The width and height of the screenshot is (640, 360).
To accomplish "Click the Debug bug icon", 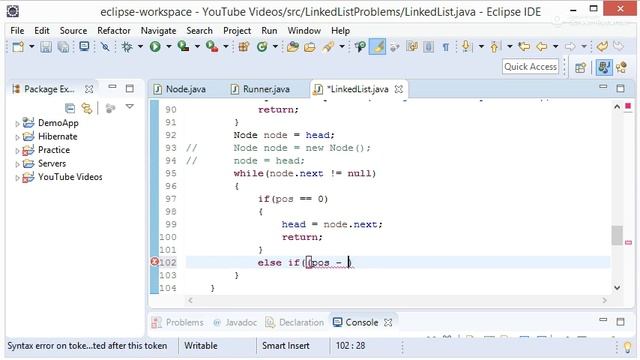I will pos(127,47).
